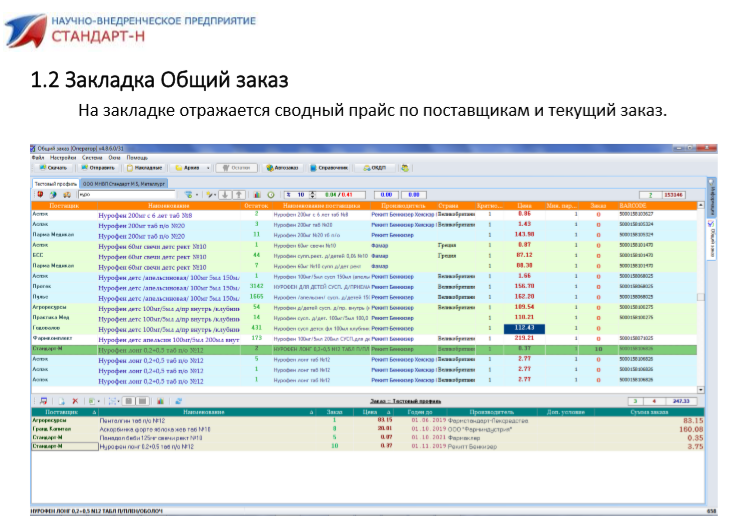Click the Сумма заказа column header
The image size is (732, 516).
click(x=649, y=412)
